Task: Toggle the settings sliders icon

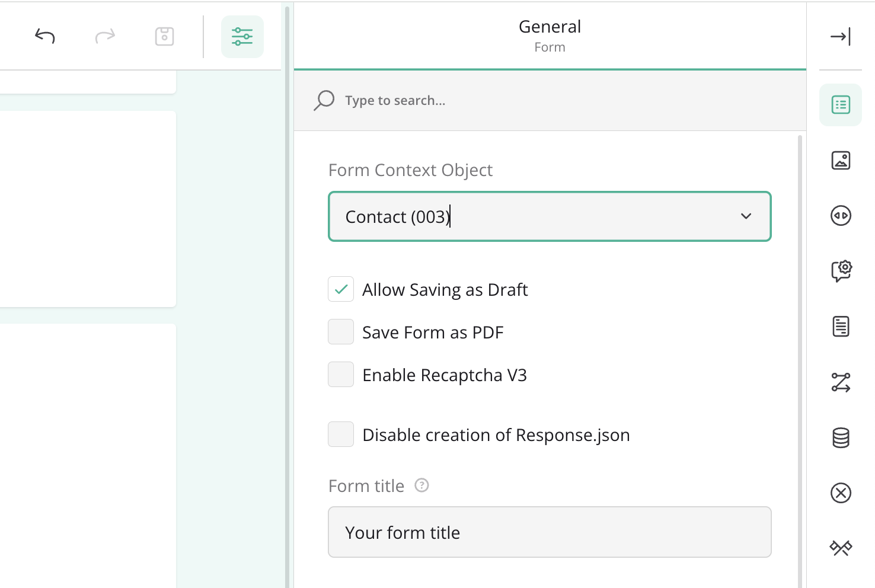Action: (242, 37)
